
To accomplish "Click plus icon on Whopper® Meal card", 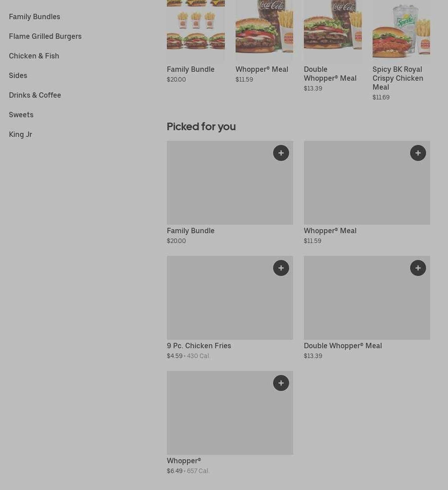I will 418,153.
